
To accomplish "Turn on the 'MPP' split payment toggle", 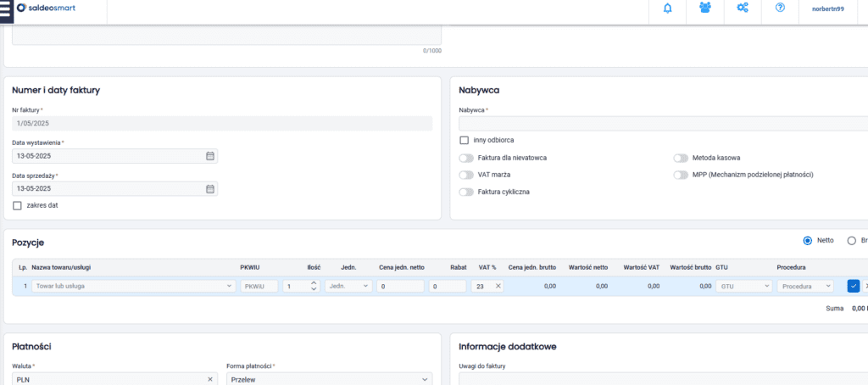I will tap(681, 175).
